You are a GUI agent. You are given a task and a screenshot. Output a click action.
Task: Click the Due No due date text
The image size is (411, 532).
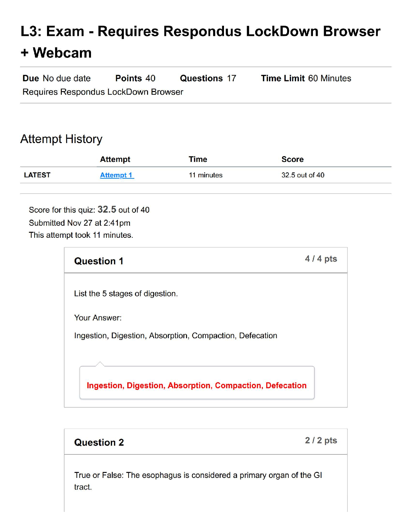tap(56, 78)
